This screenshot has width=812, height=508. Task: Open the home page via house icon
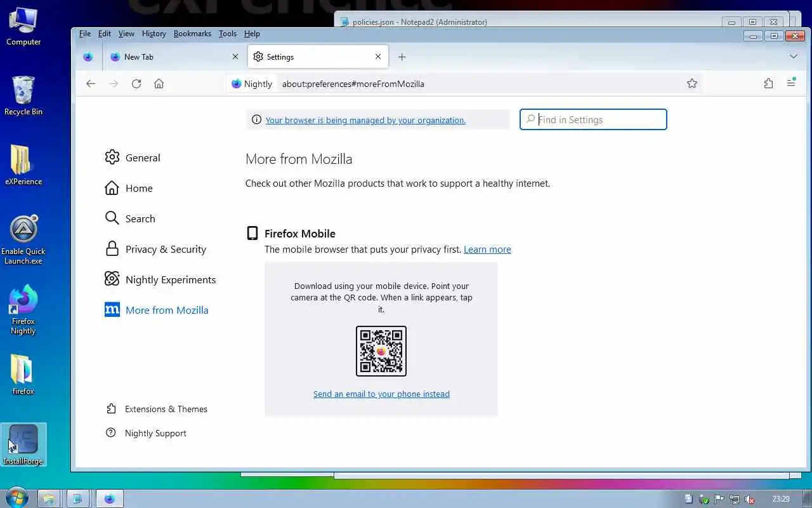[159, 83]
